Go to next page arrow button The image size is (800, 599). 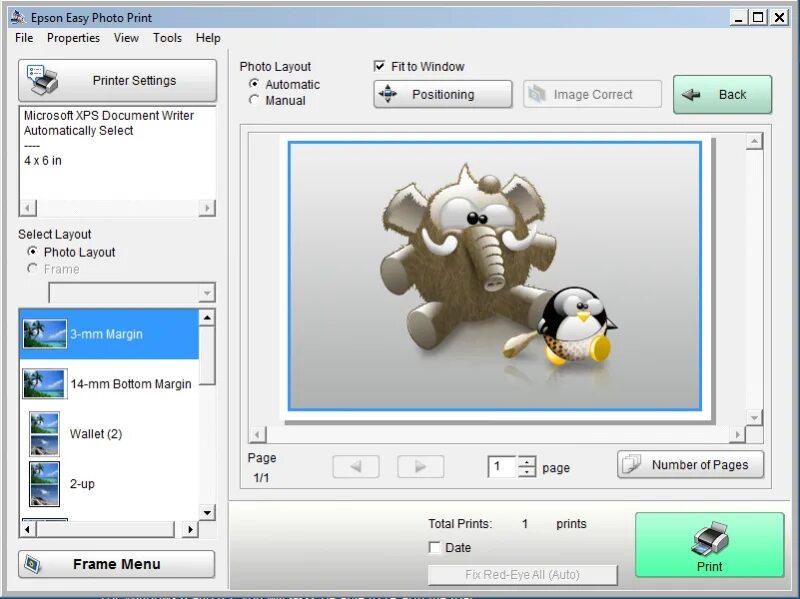420,466
